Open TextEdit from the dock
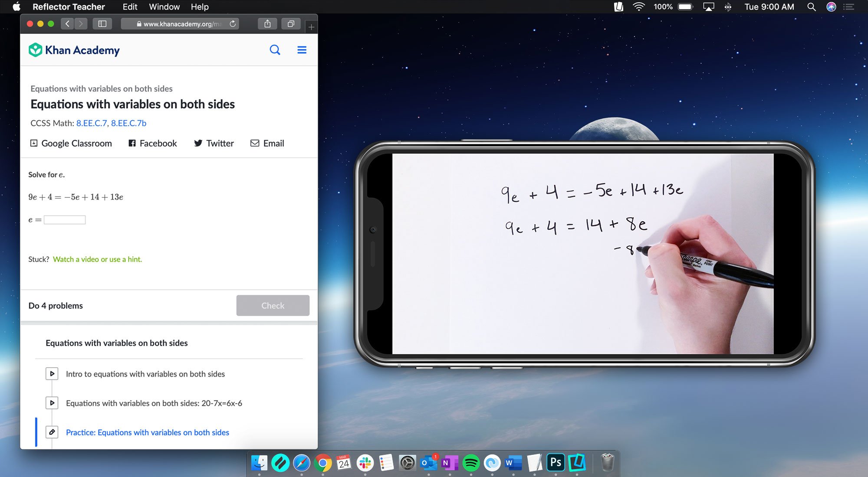This screenshot has width=868, height=477. 535,463
